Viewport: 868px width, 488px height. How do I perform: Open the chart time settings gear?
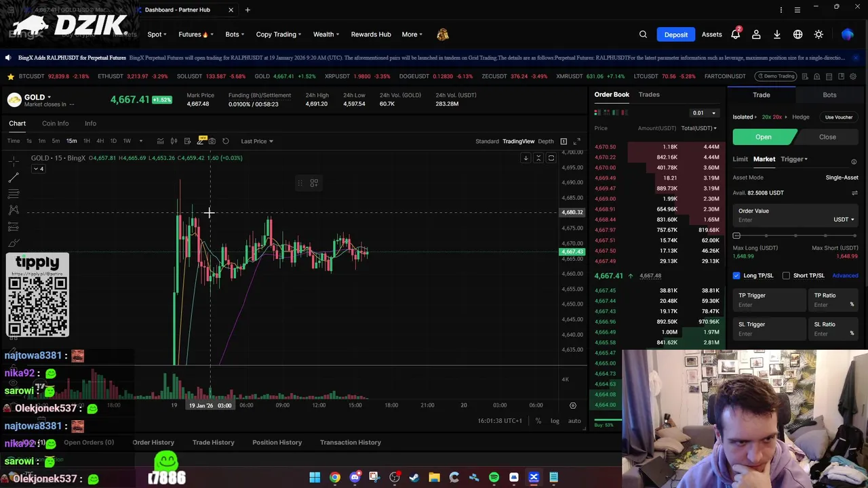pos(572,405)
